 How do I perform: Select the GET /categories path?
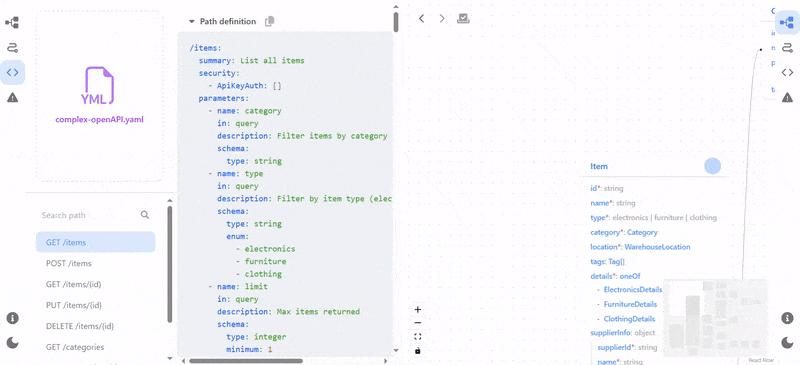(x=95, y=347)
